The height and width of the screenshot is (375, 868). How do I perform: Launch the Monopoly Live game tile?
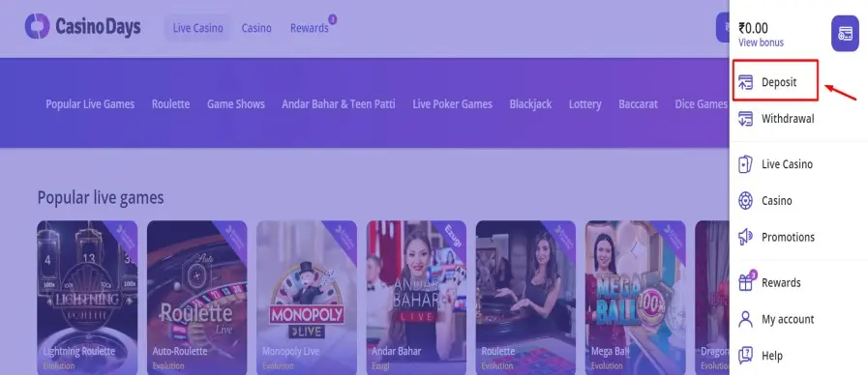[307, 298]
